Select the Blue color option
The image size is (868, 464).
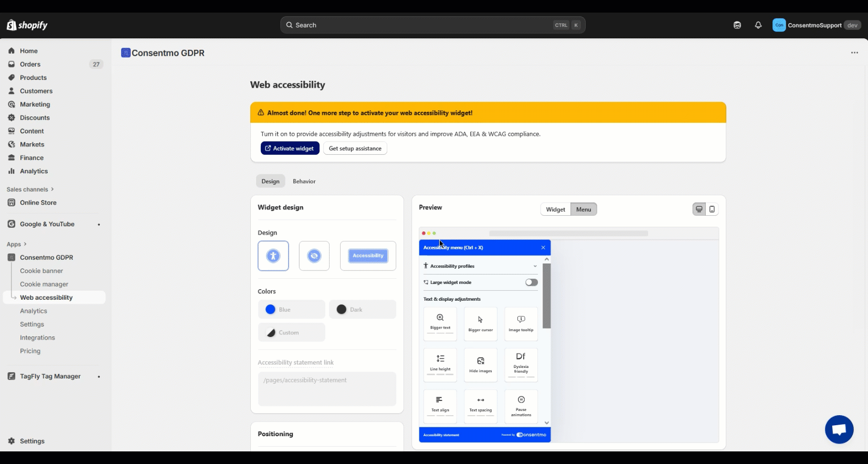tap(291, 310)
